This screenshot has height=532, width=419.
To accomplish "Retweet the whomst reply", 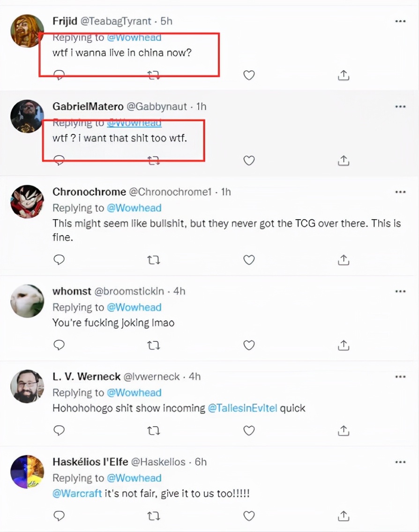I will click(154, 345).
